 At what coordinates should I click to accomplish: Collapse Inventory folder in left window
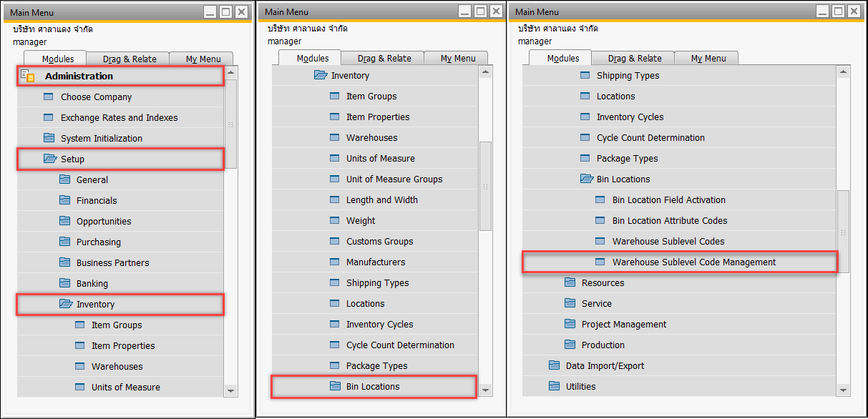coord(121,304)
